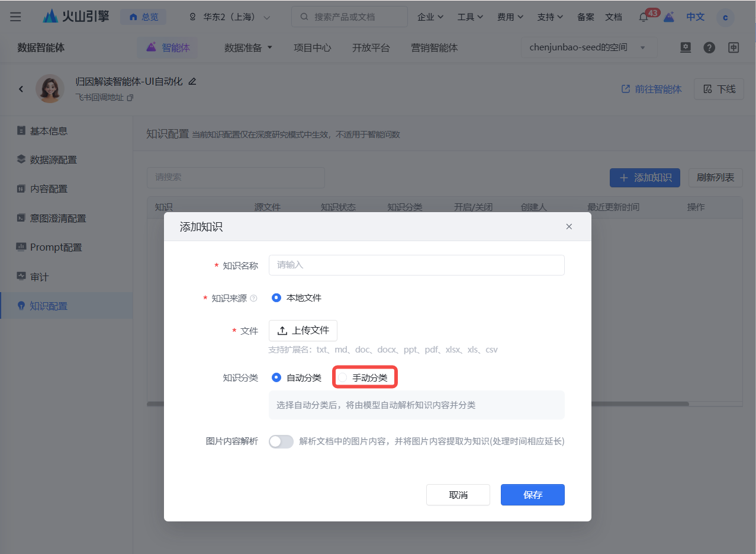Image resolution: width=756 pixels, height=554 pixels.
Task: Click the 上传文件 button
Action: [303, 331]
